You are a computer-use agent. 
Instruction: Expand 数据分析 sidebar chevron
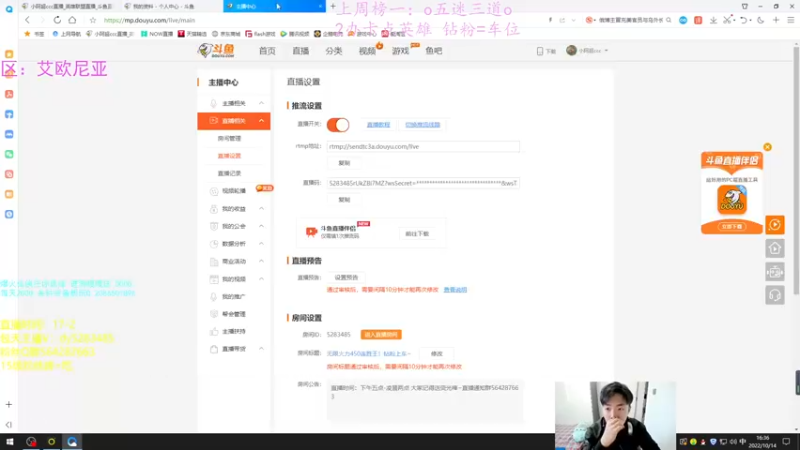[x=261, y=244]
